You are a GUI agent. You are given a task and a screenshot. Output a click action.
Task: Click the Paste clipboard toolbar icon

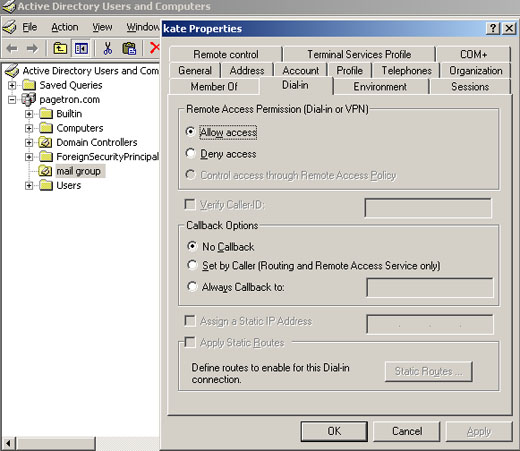129,49
